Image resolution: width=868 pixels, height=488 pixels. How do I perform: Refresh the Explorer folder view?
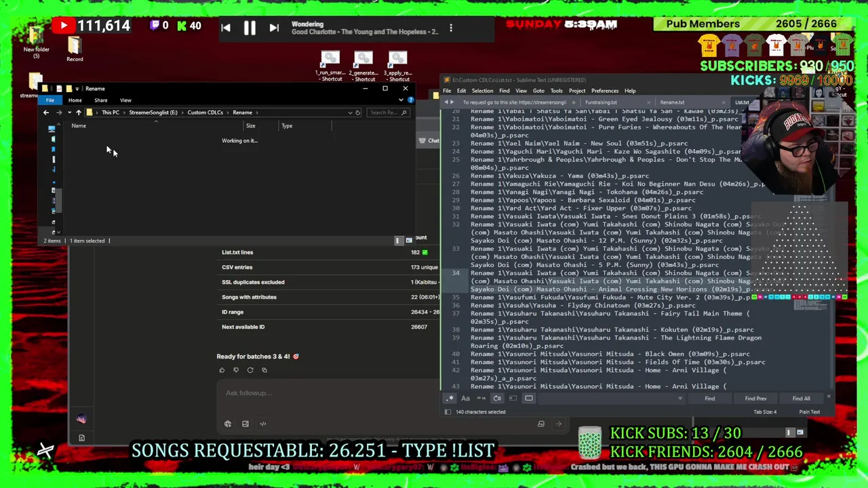click(x=358, y=113)
